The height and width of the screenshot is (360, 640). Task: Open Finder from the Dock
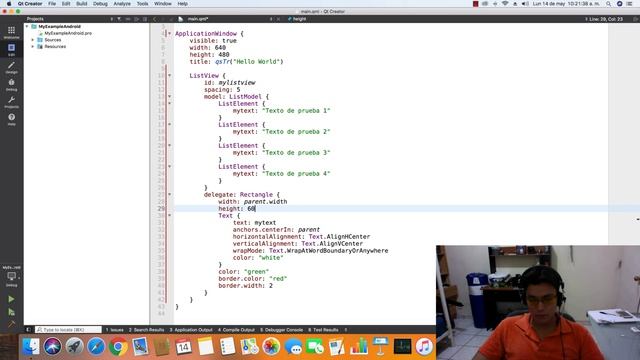tap(31, 347)
